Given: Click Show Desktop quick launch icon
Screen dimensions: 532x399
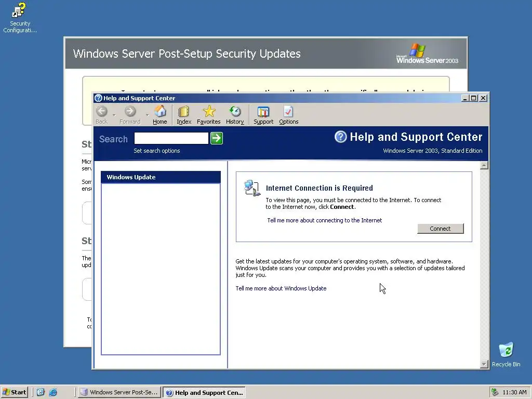Looking at the screenshot, I should (x=41, y=392).
